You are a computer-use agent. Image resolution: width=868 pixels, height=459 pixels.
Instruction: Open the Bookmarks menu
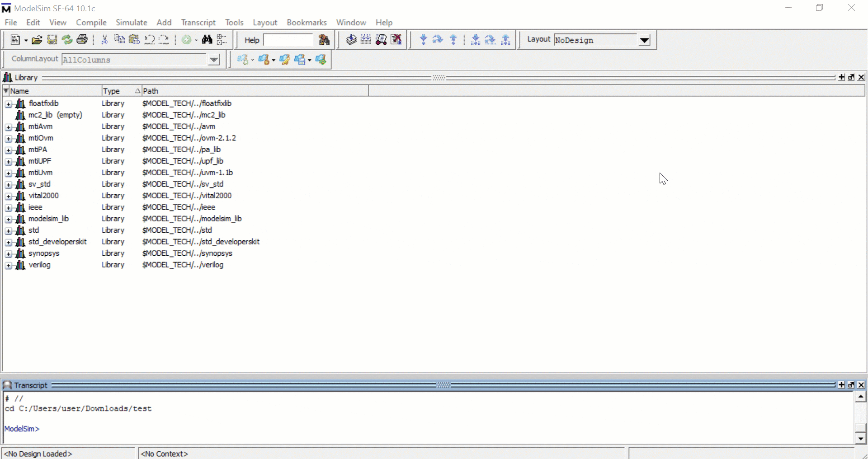(x=307, y=23)
